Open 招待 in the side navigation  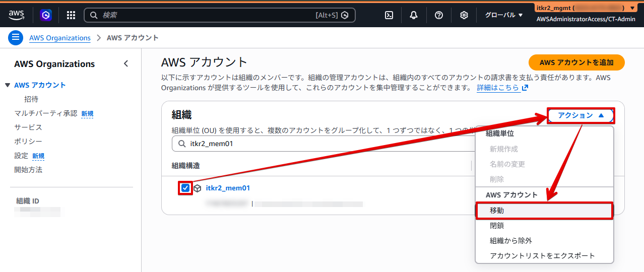pos(31,99)
